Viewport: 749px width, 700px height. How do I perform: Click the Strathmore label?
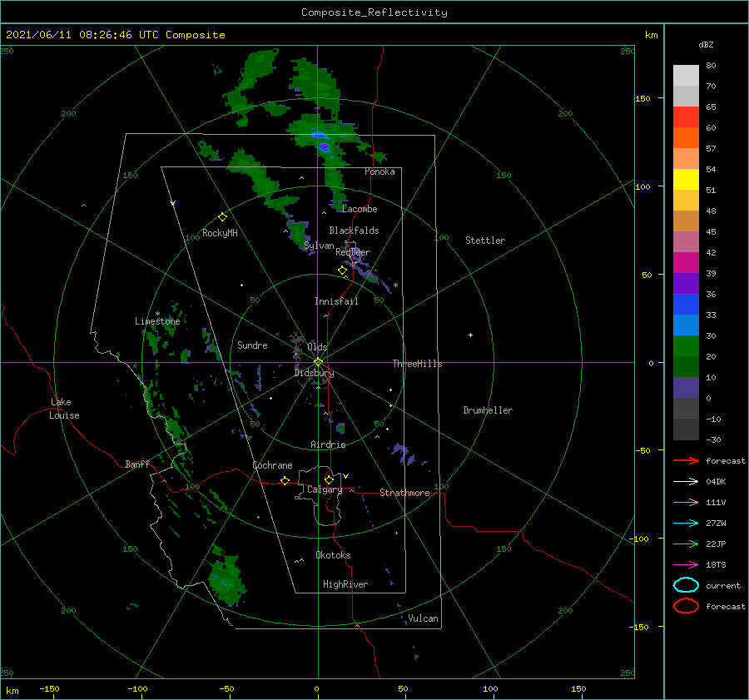(x=404, y=493)
